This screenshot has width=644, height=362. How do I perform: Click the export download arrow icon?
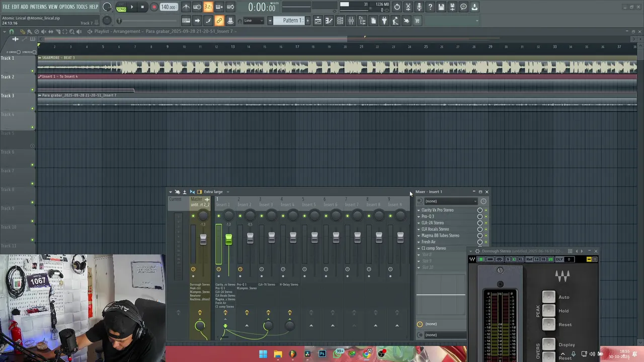474,7
